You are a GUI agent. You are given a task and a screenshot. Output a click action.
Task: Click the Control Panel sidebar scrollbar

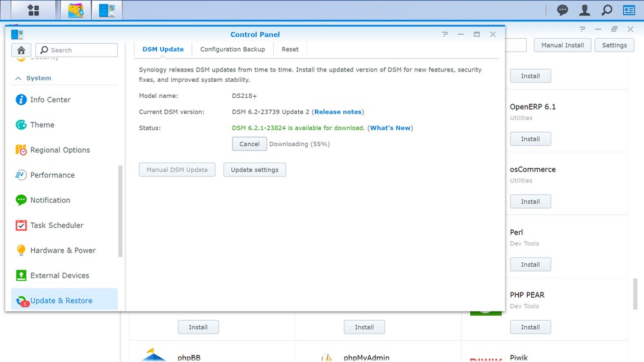120,211
